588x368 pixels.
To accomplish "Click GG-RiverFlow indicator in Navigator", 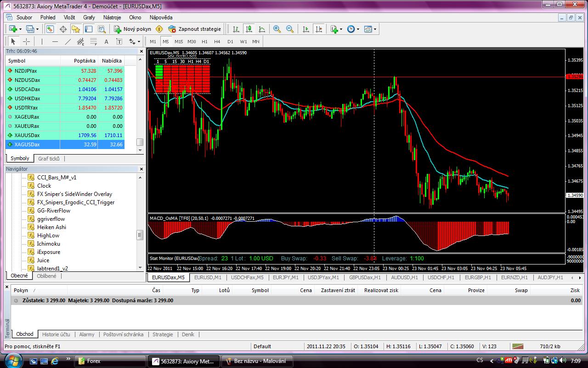I will [54, 211].
